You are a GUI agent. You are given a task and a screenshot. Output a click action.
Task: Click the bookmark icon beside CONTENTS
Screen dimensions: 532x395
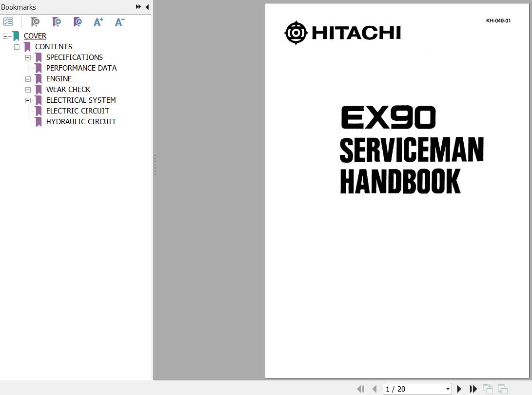(27, 47)
